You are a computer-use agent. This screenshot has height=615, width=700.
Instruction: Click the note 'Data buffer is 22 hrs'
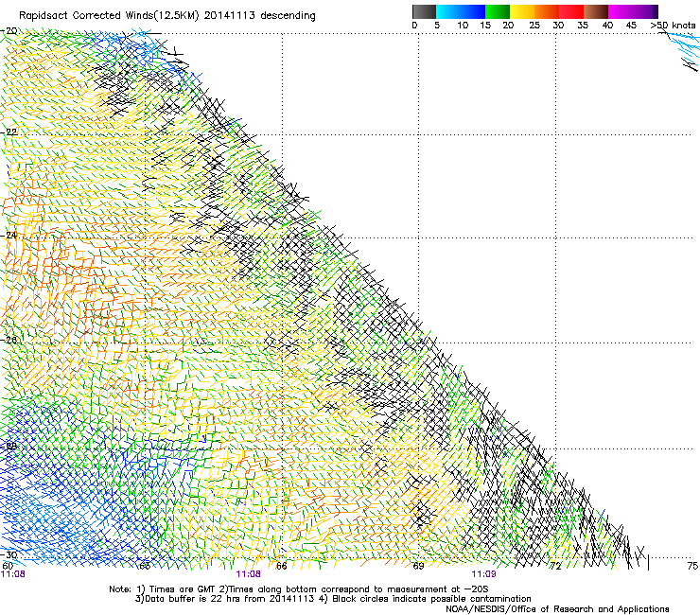tap(184, 599)
